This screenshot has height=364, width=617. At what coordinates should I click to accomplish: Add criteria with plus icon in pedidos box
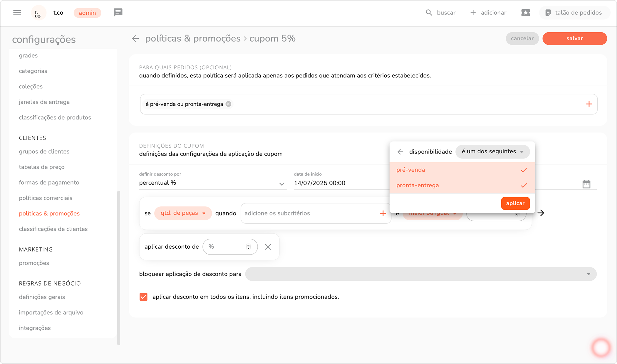click(589, 104)
